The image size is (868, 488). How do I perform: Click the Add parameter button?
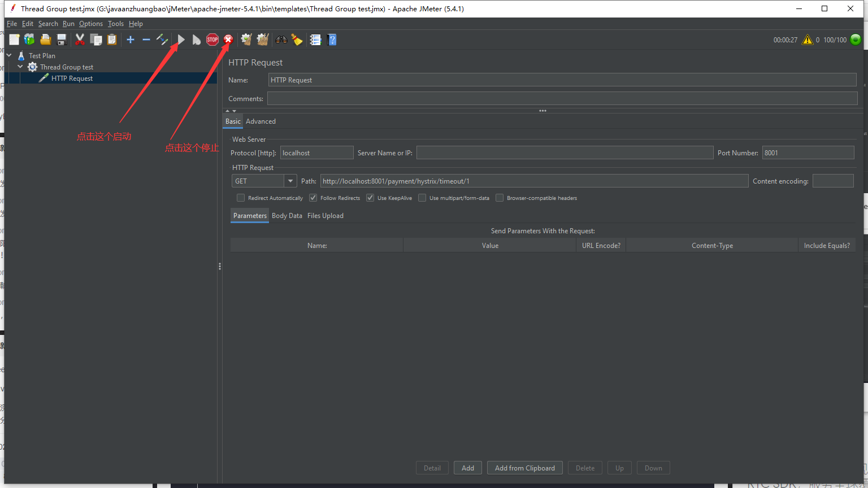coord(467,468)
